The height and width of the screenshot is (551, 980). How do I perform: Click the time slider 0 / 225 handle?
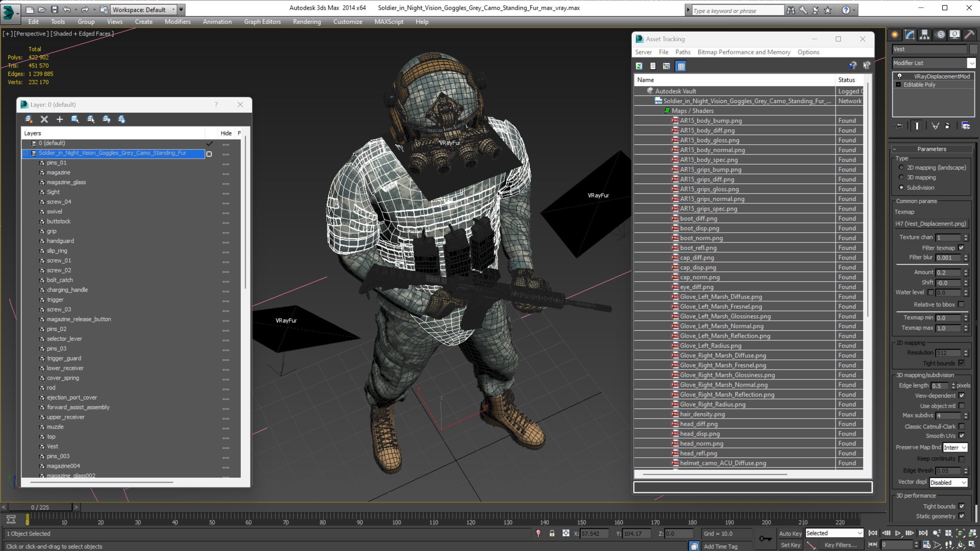click(40, 507)
